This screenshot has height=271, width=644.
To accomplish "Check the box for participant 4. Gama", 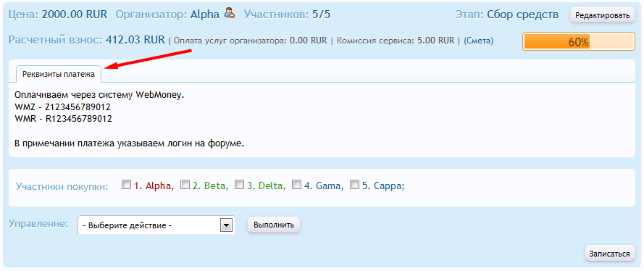I will point(296,185).
